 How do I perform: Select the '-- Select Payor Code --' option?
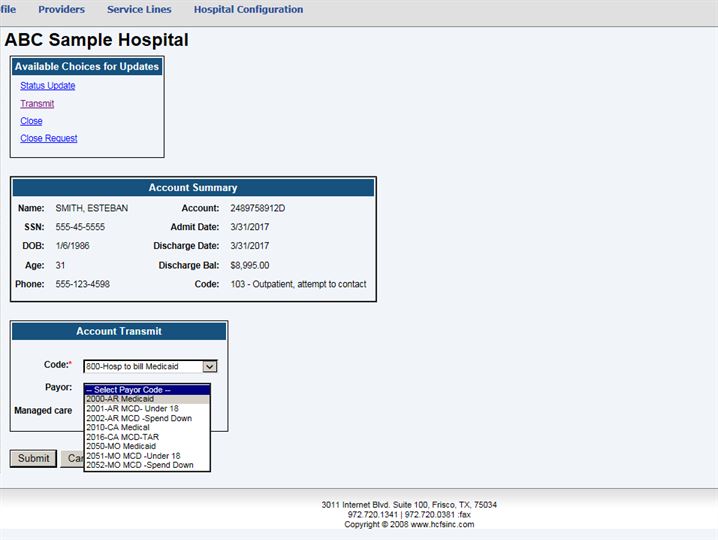pos(147,389)
